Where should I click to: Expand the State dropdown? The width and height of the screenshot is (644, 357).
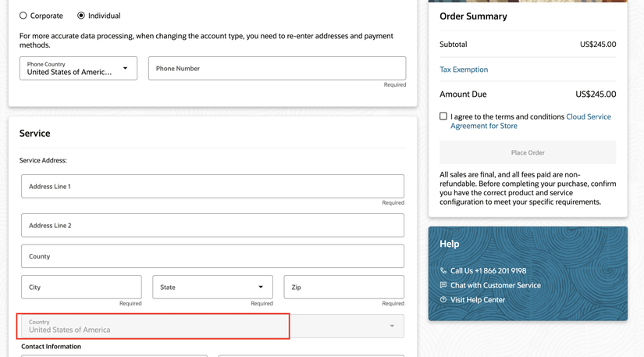click(212, 287)
